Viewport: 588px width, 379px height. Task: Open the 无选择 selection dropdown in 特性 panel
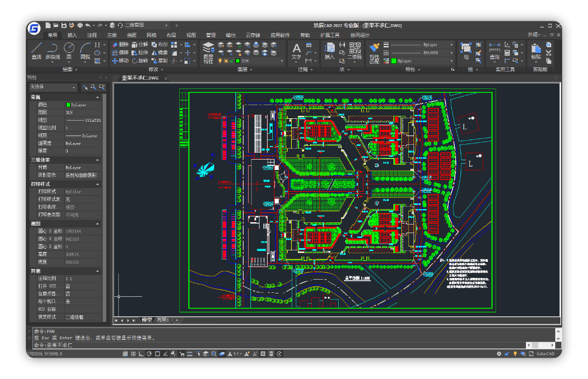click(x=53, y=87)
